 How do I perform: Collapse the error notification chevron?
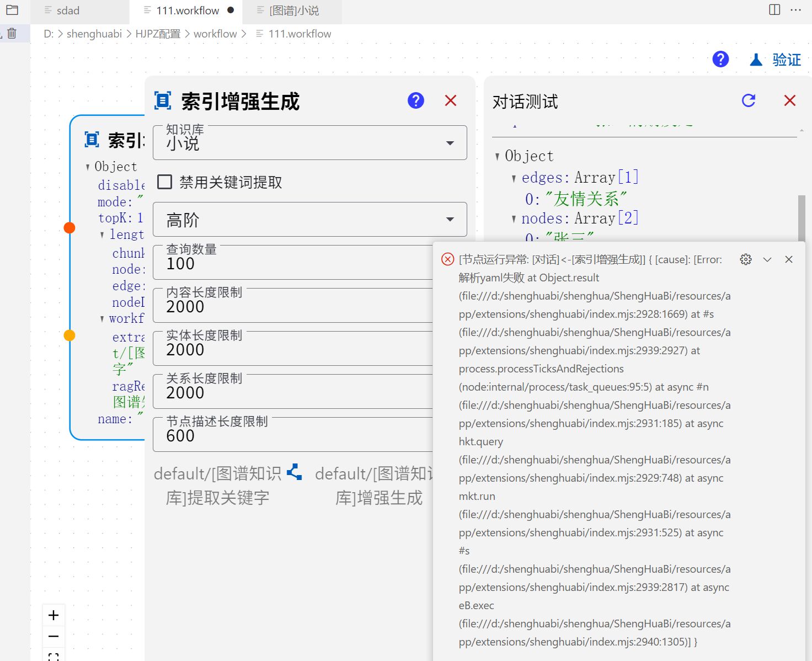767,259
